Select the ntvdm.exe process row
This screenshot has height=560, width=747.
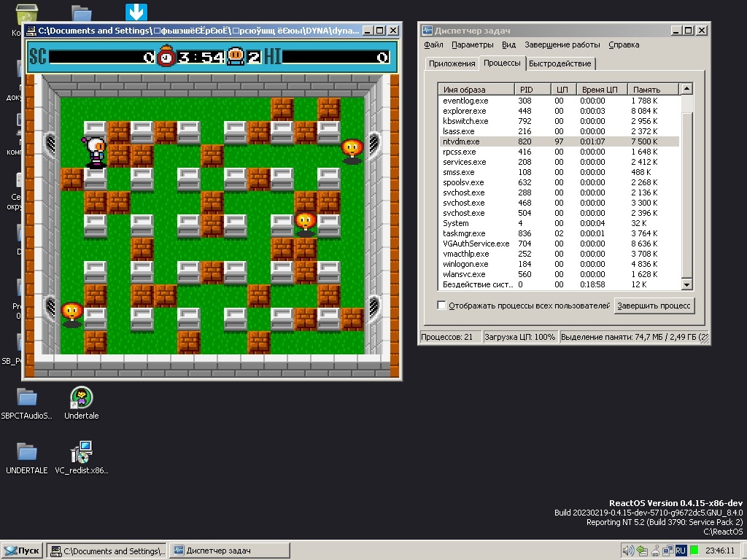tap(559, 141)
